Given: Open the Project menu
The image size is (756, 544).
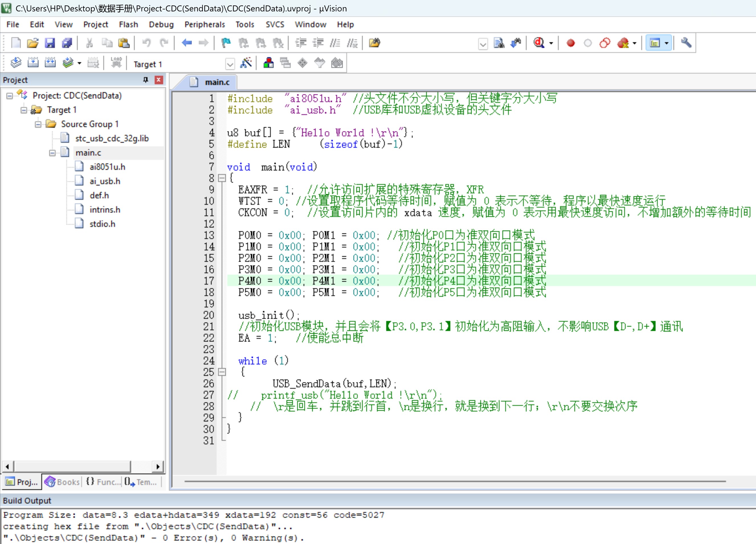Looking at the screenshot, I should coord(96,25).
